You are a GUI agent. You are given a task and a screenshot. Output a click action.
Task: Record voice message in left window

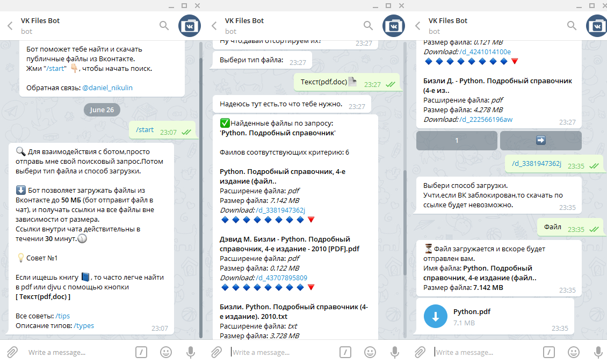click(x=191, y=352)
